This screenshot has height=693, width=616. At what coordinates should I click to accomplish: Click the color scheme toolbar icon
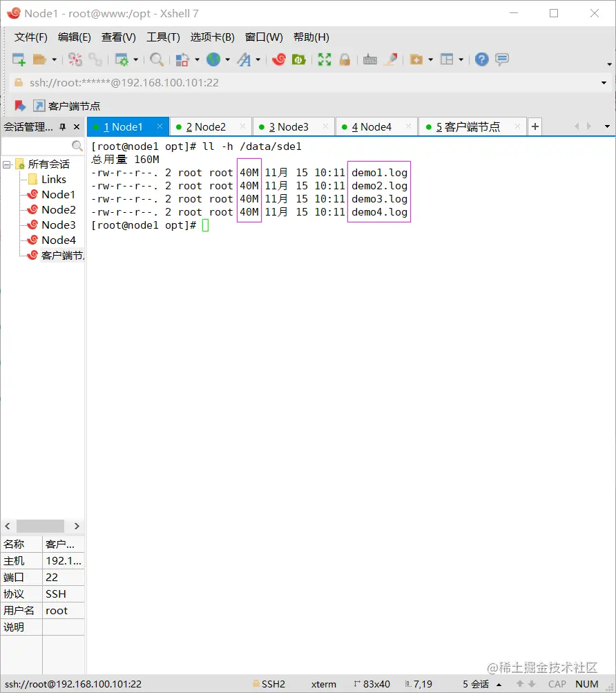182,59
